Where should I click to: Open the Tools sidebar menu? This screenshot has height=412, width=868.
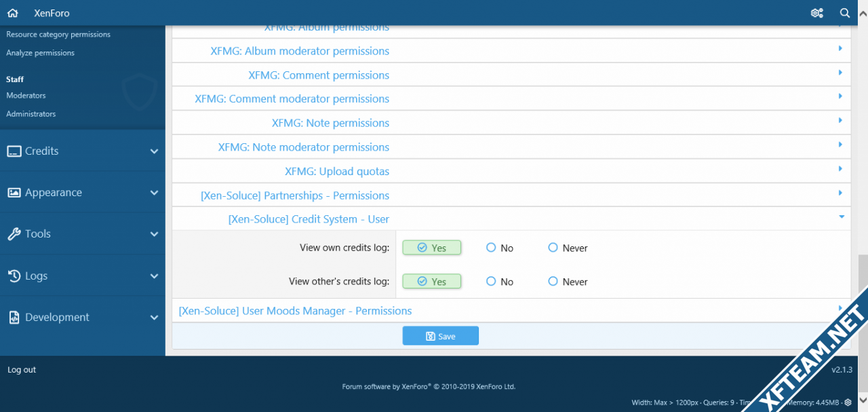(x=83, y=234)
